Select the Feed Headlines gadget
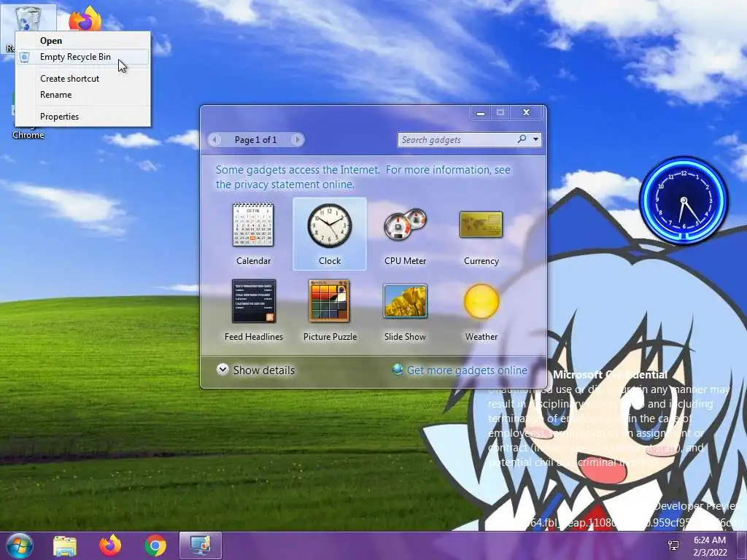The image size is (747, 560). pyautogui.click(x=253, y=301)
